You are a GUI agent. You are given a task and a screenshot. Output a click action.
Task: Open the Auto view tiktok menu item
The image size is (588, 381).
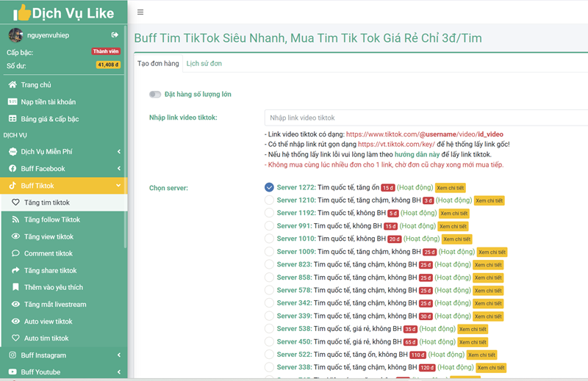click(64, 321)
